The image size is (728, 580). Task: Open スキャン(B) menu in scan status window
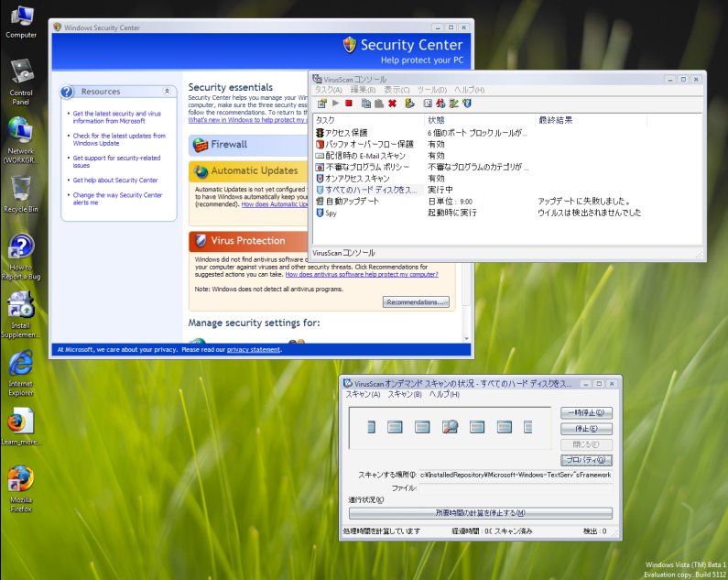(x=405, y=394)
